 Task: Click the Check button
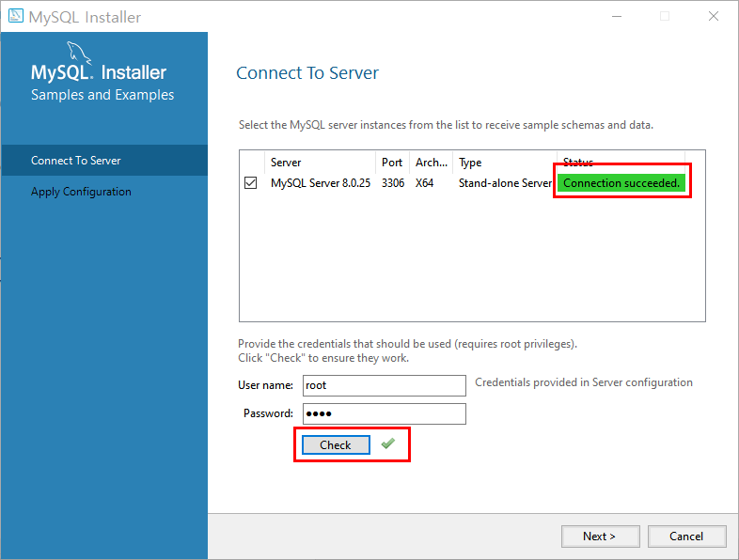pyautogui.click(x=336, y=445)
